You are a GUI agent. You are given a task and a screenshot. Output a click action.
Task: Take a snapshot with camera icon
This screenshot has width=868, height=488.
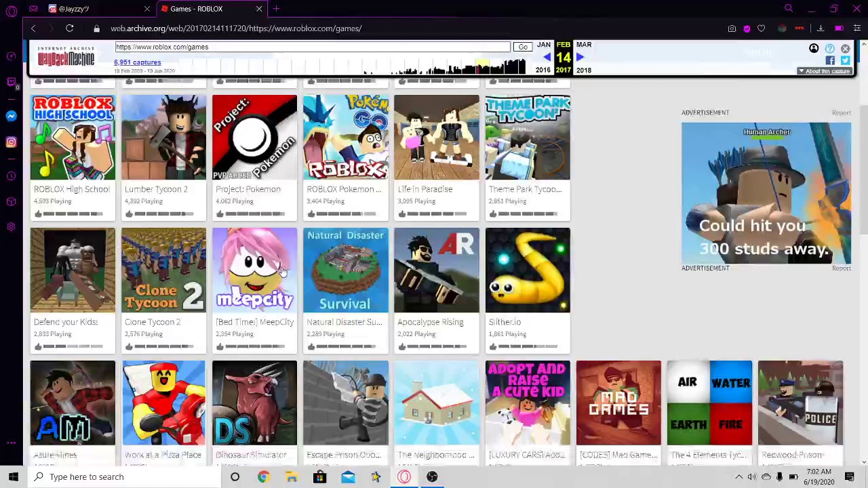732,28
